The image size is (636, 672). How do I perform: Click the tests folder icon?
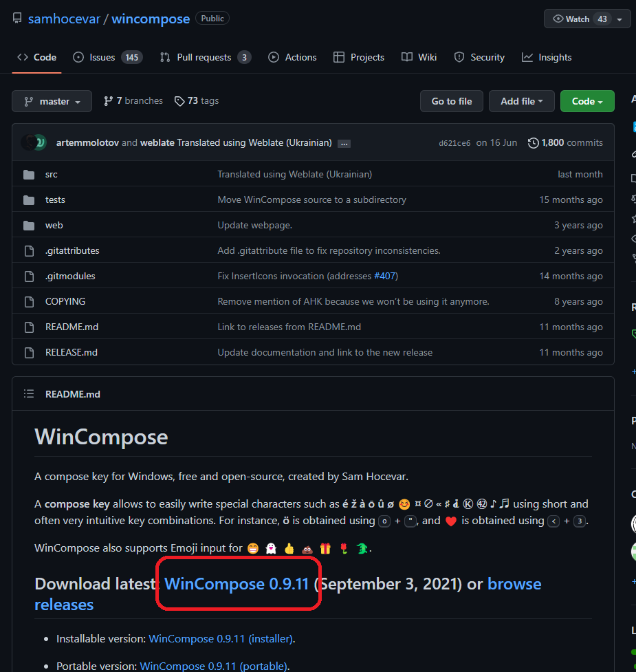pos(29,199)
